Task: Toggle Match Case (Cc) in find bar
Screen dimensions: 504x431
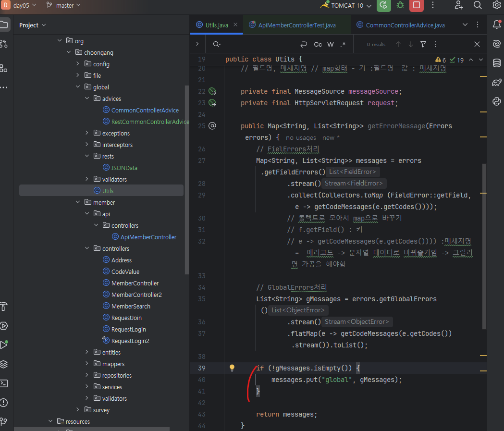Action: click(318, 44)
